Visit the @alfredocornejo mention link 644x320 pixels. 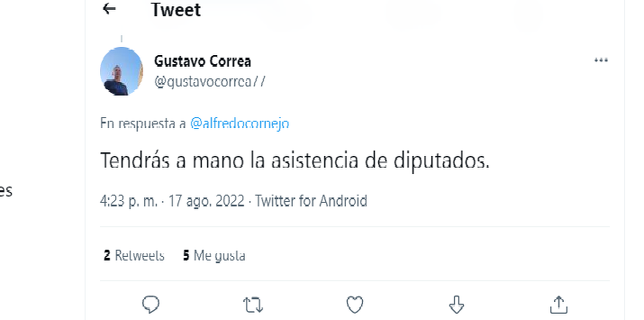[239, 123]
